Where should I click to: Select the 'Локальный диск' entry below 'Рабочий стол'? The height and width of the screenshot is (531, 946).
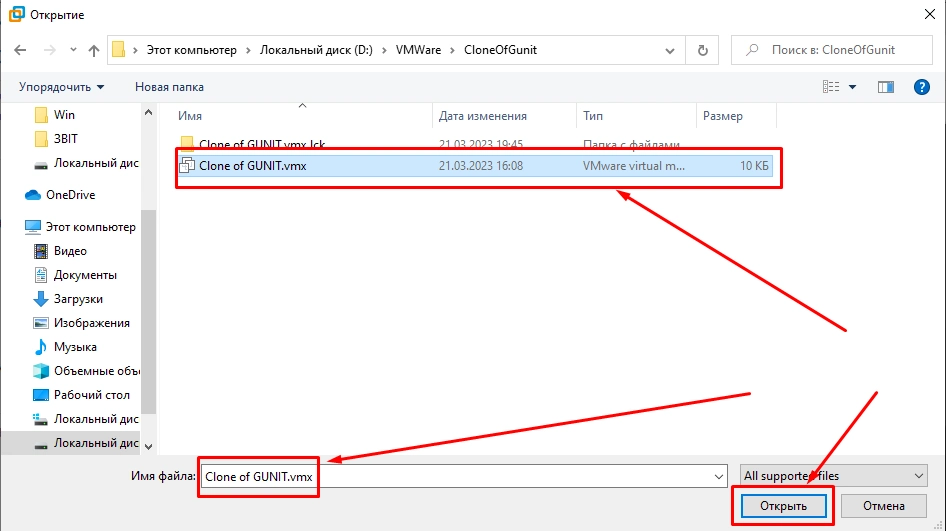[96, 419]
